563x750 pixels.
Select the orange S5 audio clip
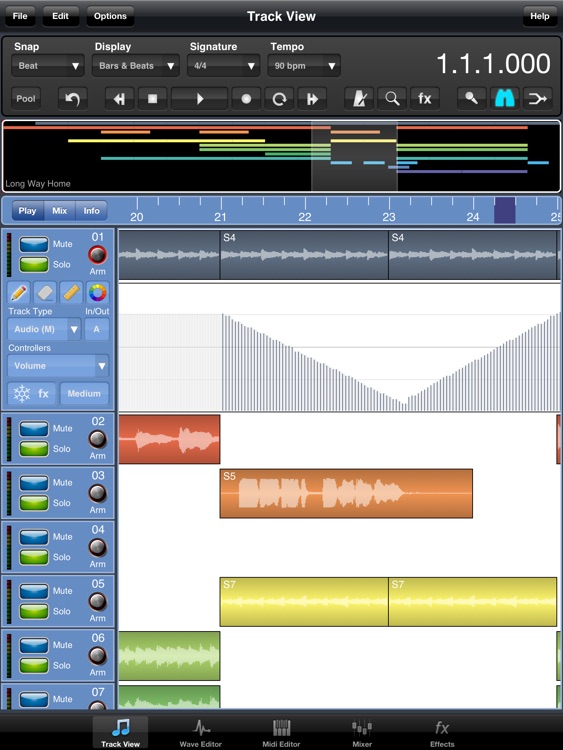[x=346, y=494]
